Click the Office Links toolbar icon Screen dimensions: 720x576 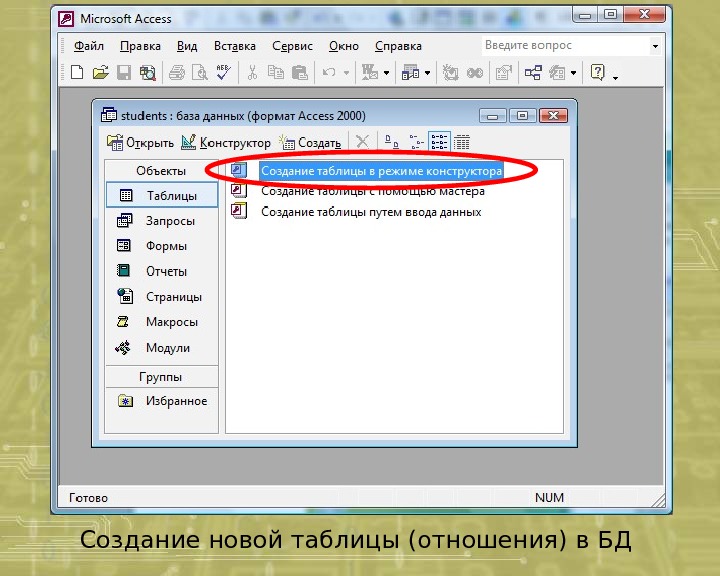click(x=370, y=73)
